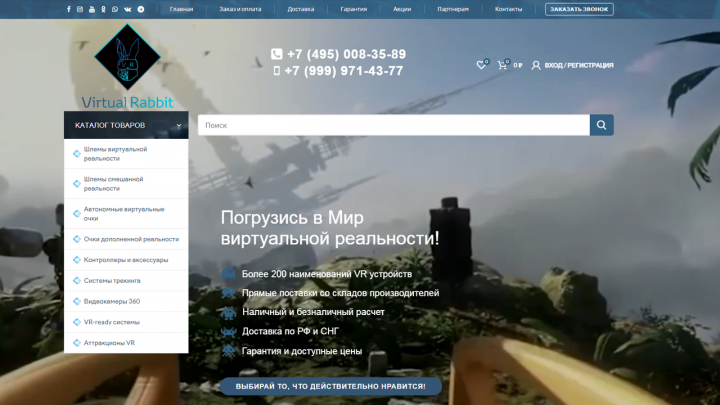Call the +7 (495) 008-35-89 number
Viewport: 720px width, 405px height.
tap(347, 54)
